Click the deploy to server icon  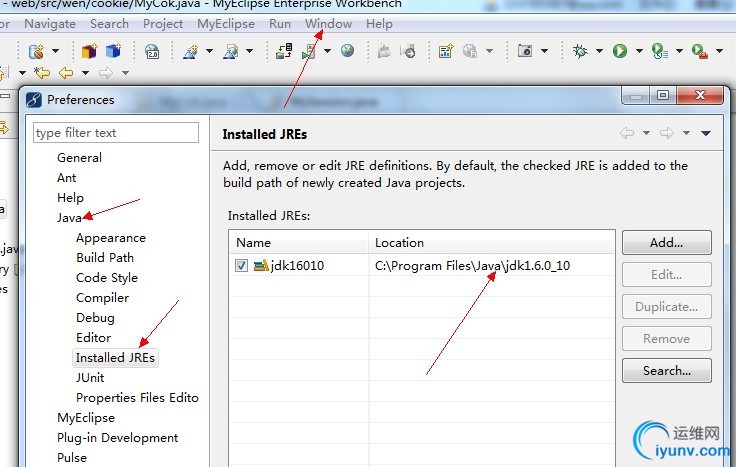284,51
